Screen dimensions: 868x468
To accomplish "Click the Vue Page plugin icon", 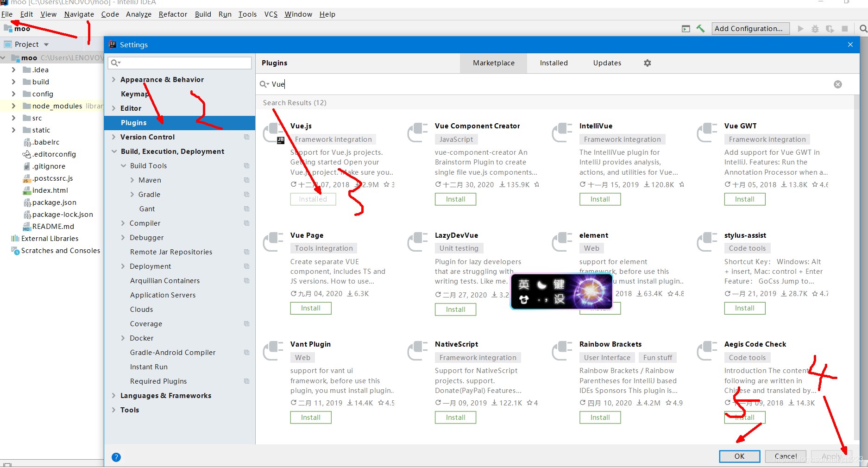I will 273,242.
